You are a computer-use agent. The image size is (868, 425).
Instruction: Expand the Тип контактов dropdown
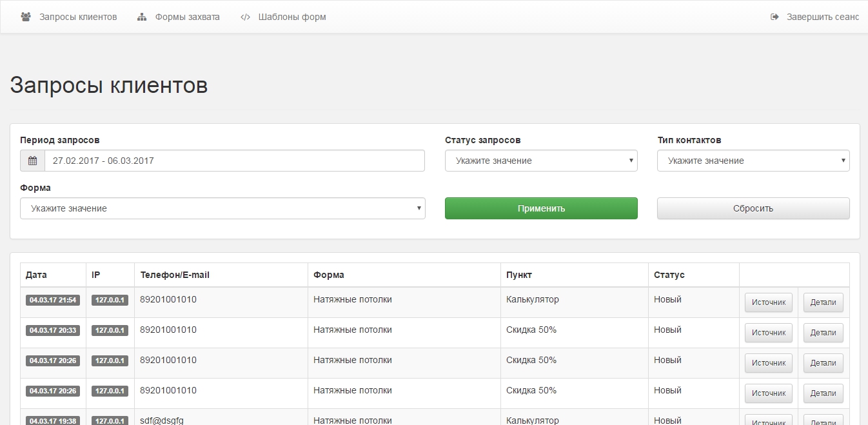[x=753, y=161]
